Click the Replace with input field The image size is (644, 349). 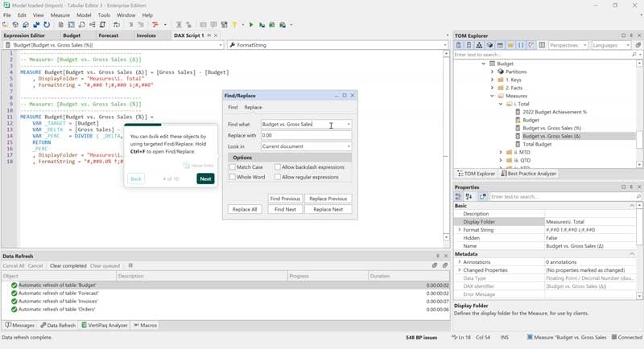pos(307,135)
